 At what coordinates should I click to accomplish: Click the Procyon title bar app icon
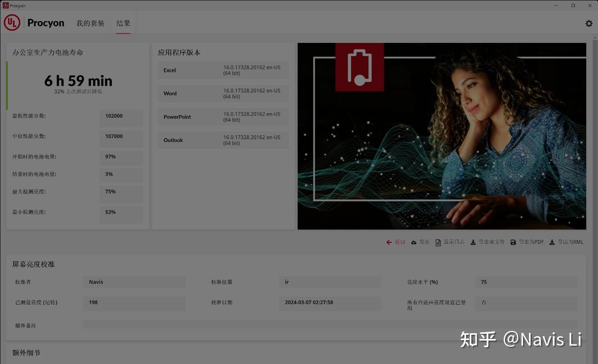6,6
